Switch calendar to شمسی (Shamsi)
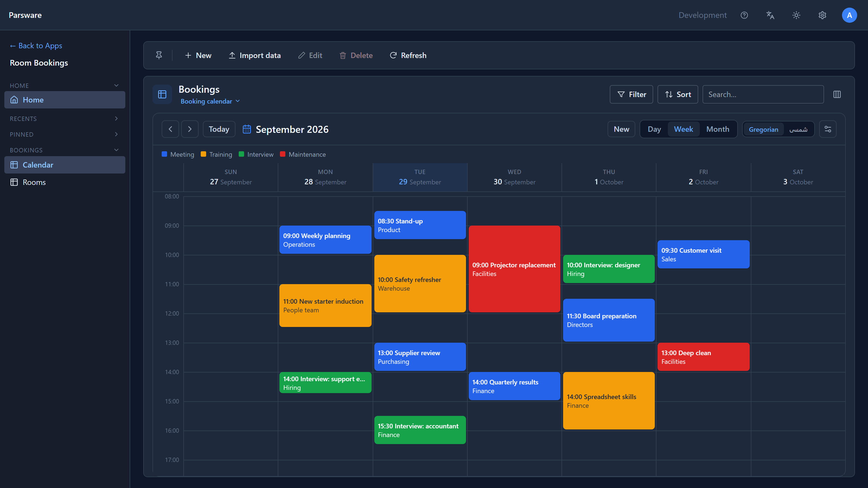Screen dimensions: 868x488 tap(798, 129)
